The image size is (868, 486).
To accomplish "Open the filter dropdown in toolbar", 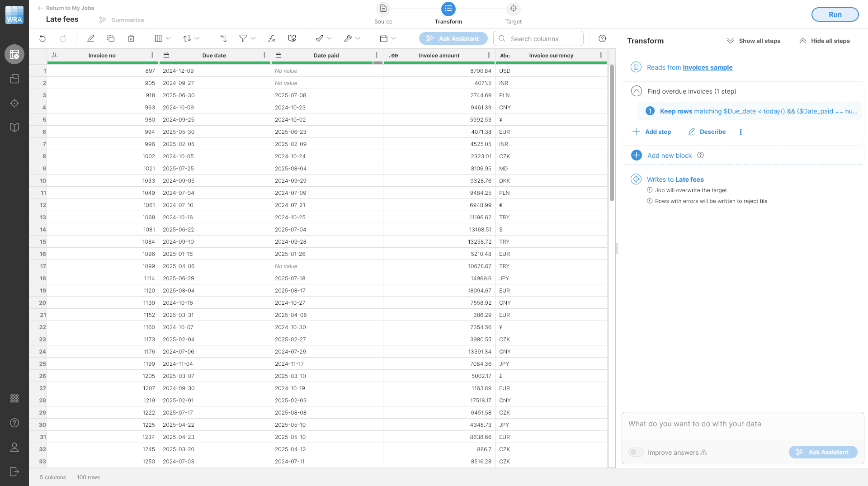I will click(x=247, y=39).
